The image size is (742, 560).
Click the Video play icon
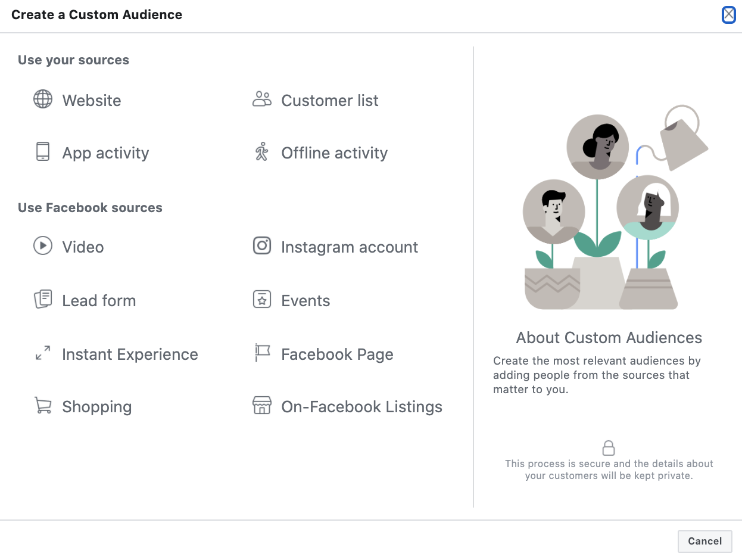(42, 246)
